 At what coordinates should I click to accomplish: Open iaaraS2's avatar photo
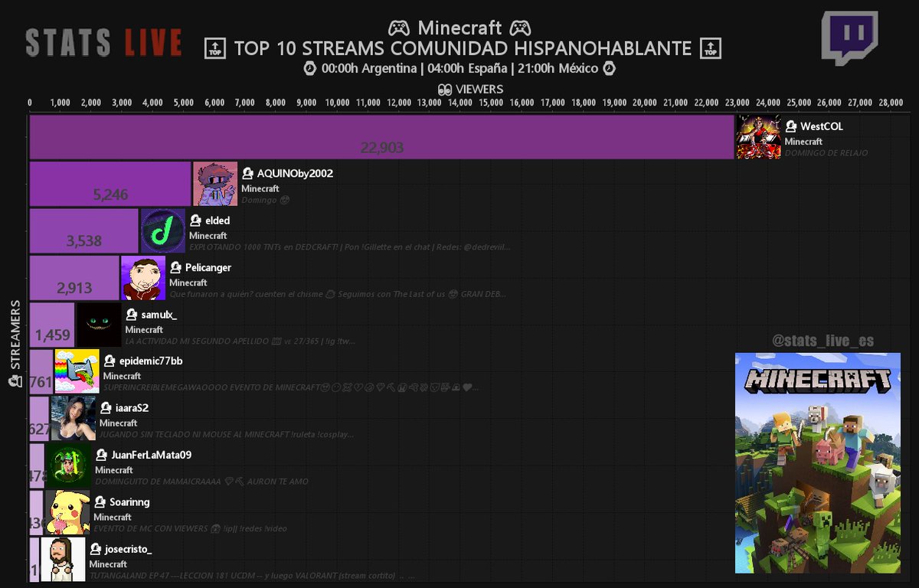pyautogui.click(x=74, y=418)
